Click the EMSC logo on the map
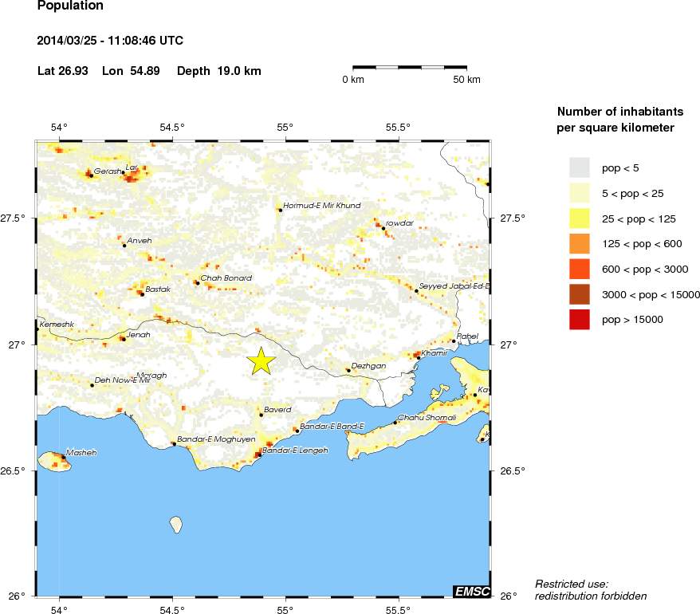Image resolution: width=700 pixels, height=614 pixels. click(x=472, y=592)
